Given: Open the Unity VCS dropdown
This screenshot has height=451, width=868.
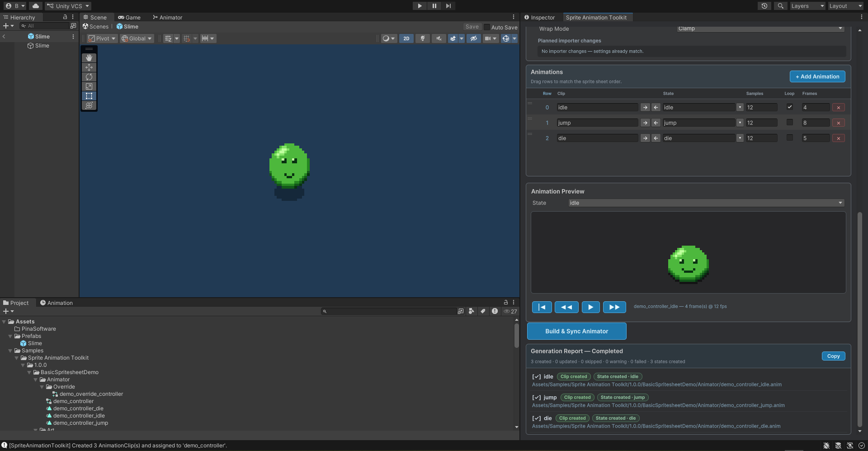Looking at the screenshot, I should point(68,6).
